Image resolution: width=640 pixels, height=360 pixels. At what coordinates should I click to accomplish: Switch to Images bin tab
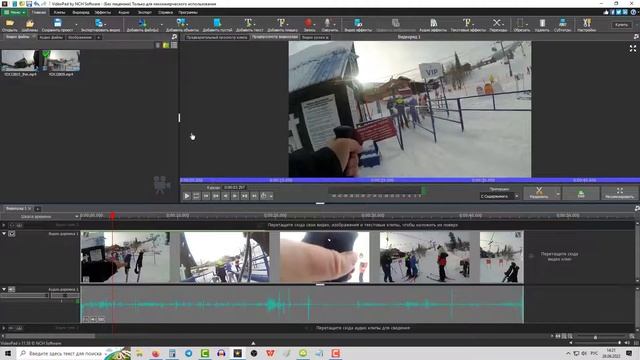(x=80, y=37)
